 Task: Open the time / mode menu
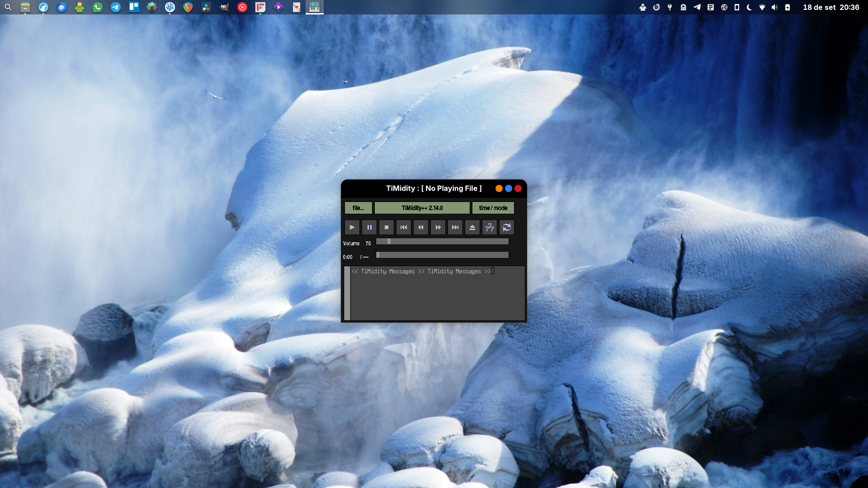(x=493, y=208)
